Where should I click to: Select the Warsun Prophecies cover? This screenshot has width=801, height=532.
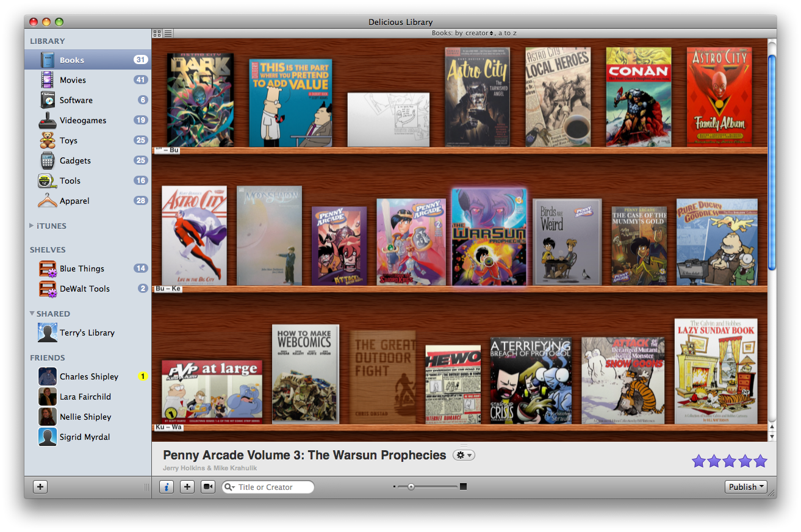coord(489,237)
